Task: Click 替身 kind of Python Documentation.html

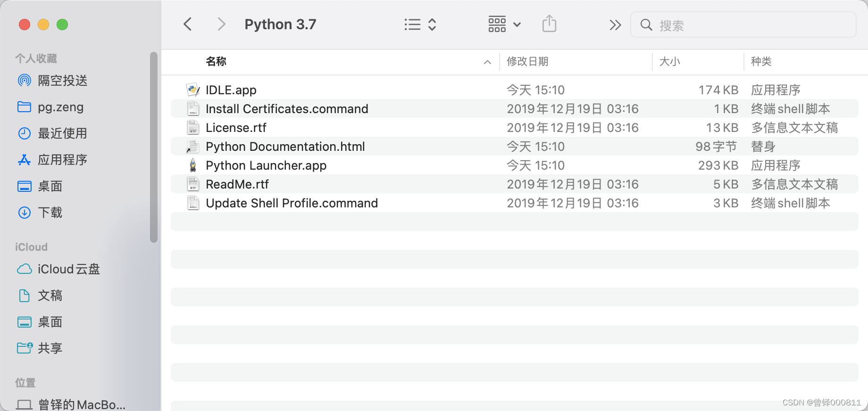Action: coord(763,147)
